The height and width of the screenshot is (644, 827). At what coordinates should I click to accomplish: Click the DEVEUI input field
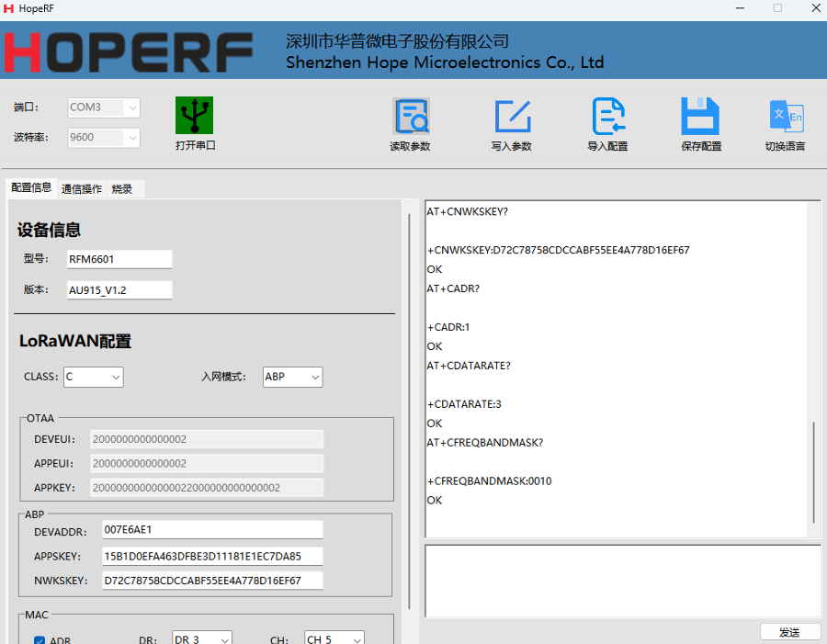207,439
